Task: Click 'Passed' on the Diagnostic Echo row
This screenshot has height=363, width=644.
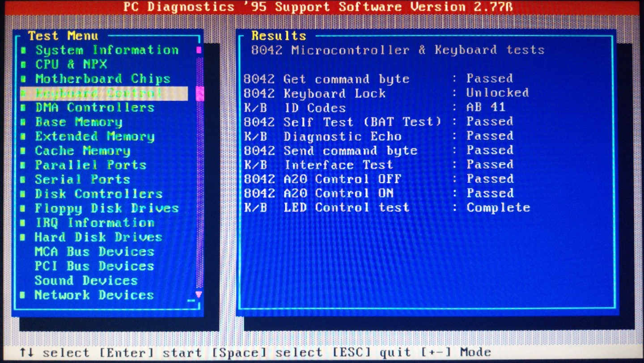Action: click(x=490, y=136)
